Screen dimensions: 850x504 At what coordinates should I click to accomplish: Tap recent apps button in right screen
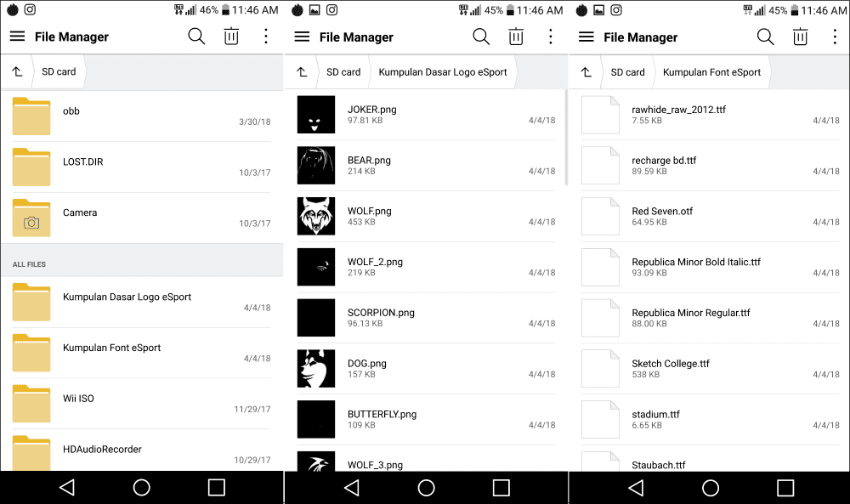[x=785, y=488]
